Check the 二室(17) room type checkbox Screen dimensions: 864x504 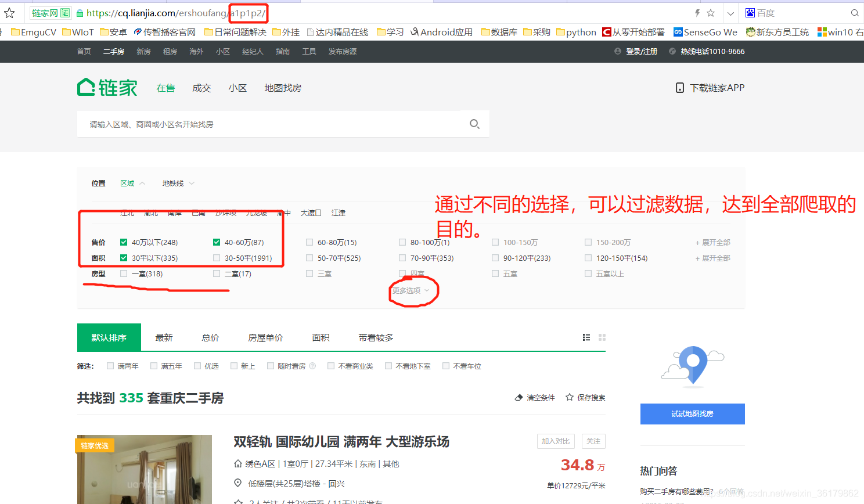217,273
